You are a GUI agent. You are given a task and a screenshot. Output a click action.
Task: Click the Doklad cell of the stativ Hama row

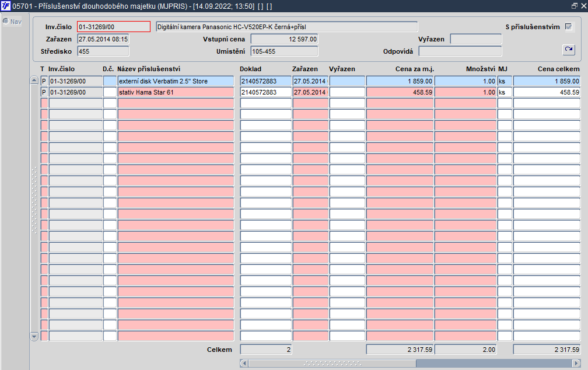point(266,92)
